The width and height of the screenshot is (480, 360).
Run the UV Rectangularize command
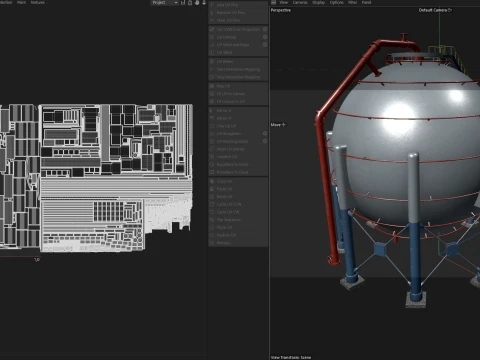pos(235,141)
